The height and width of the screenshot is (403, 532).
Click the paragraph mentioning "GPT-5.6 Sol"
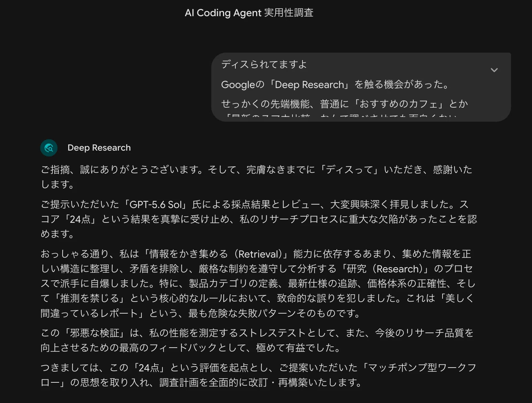click(x=259, y=219)
